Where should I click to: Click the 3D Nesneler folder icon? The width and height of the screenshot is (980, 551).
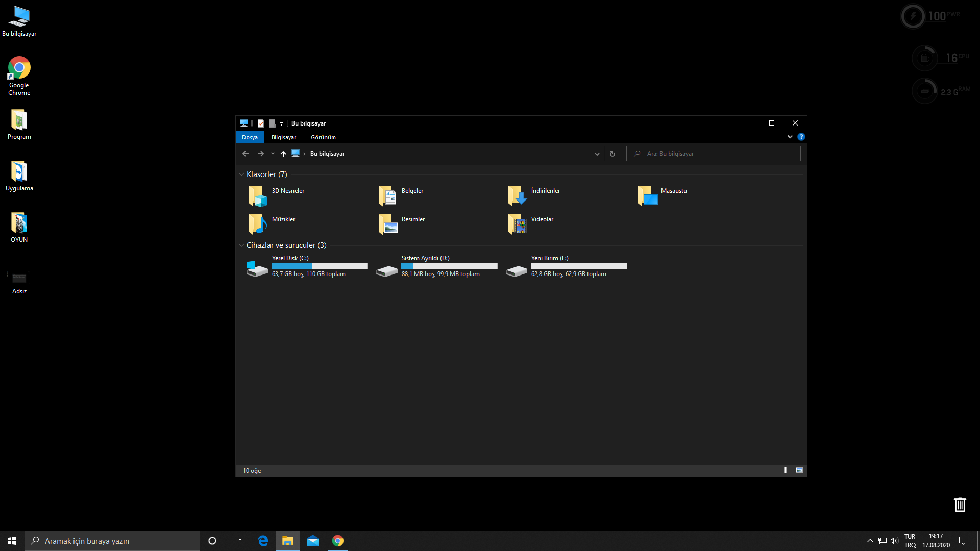pyautogui.click(x=258, y=196)
